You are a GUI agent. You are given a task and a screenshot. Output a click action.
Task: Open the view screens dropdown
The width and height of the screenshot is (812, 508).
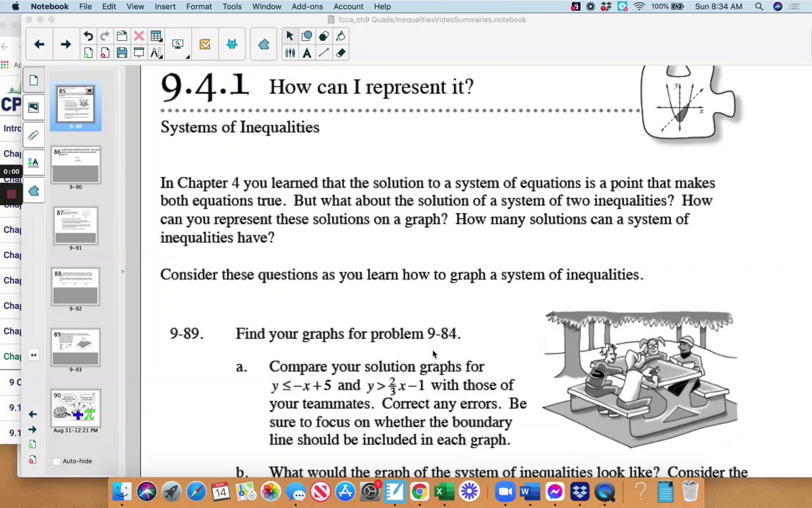click(178, 44)
